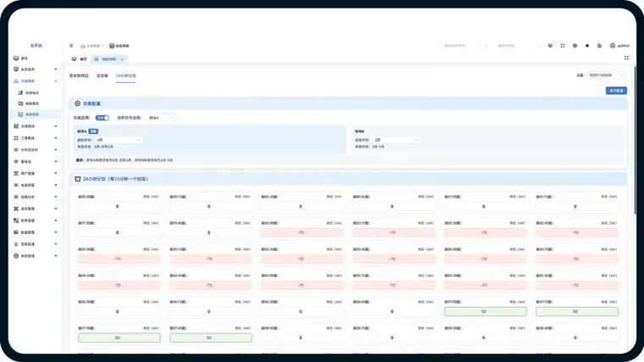644x362 pixels.
Task: Click the 07:00 field showing 50
Action: pos(485,312)
